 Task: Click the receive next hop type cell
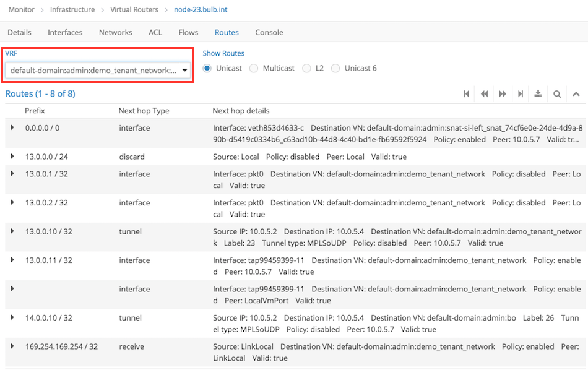click(x=132, y=346)
